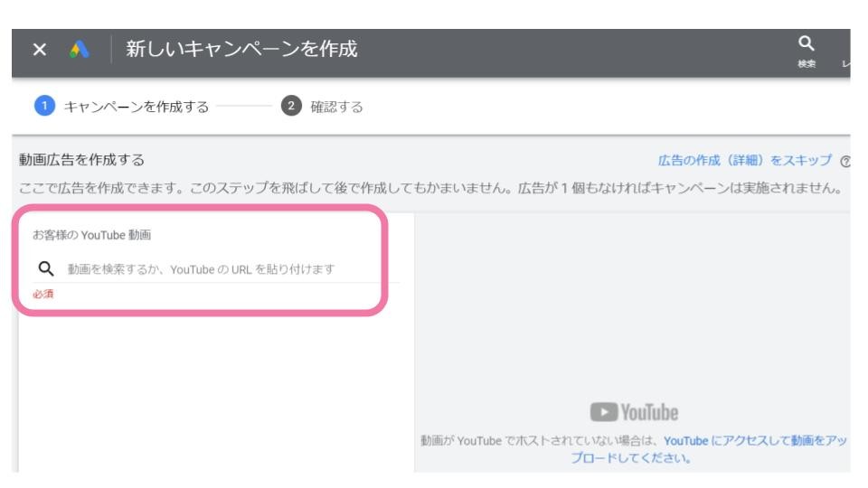Click the 確認する step label
868x488 pixels.
(x=336, y=107)
